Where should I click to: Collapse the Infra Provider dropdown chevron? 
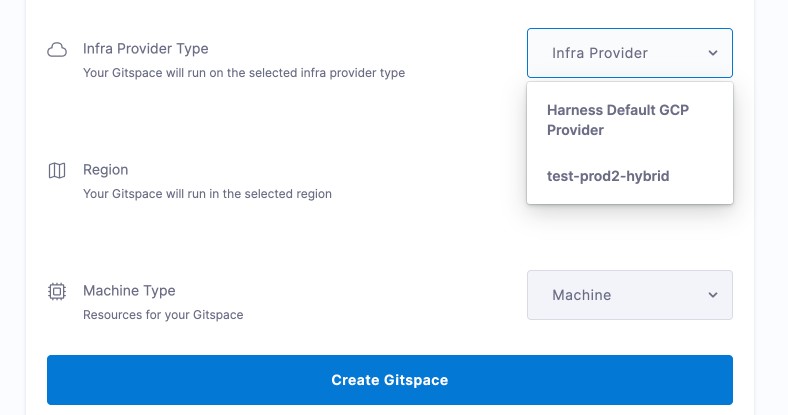[x=712, y=53]
